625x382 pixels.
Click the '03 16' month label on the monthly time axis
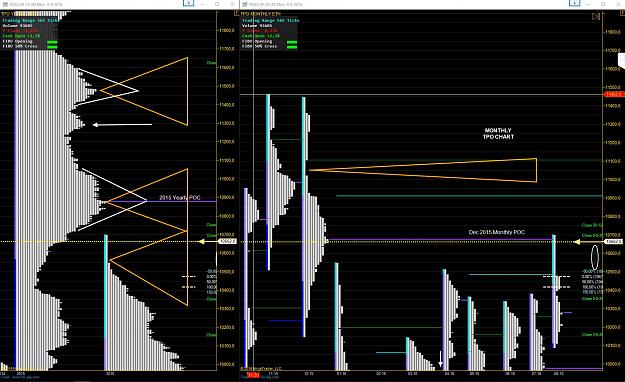coord(413,374)
